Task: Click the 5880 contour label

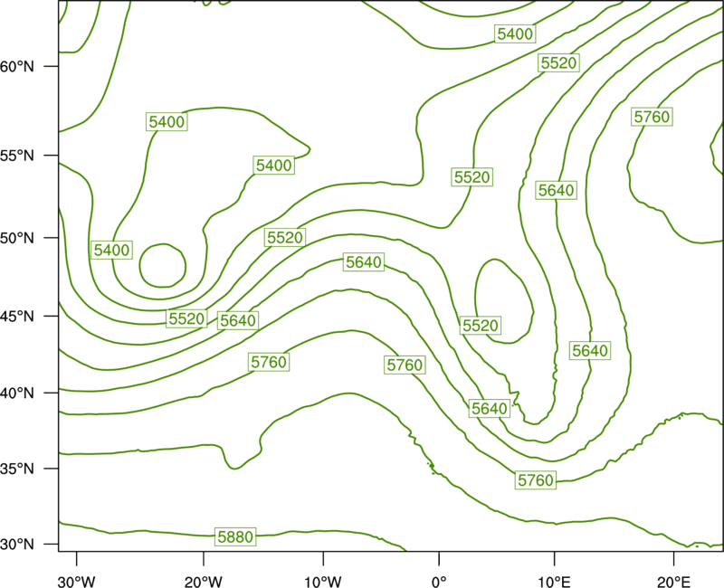Action: coord(235,536)
